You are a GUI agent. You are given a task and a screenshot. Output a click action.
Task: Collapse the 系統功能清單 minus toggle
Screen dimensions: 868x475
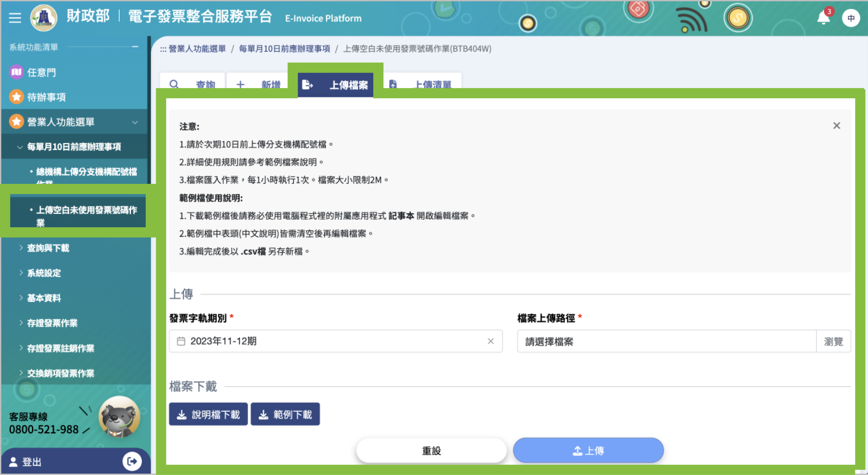coord(135,47)
